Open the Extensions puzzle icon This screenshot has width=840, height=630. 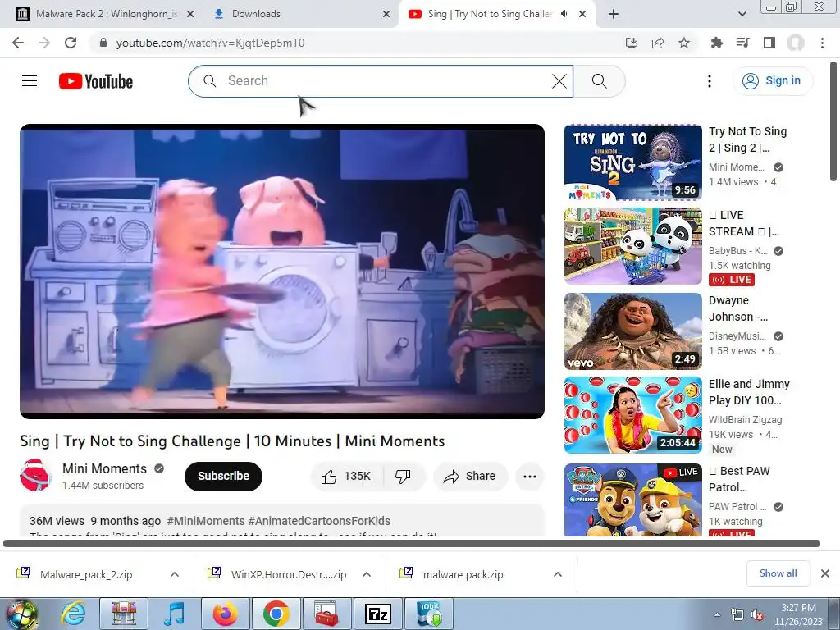click(x=716, y=43)
